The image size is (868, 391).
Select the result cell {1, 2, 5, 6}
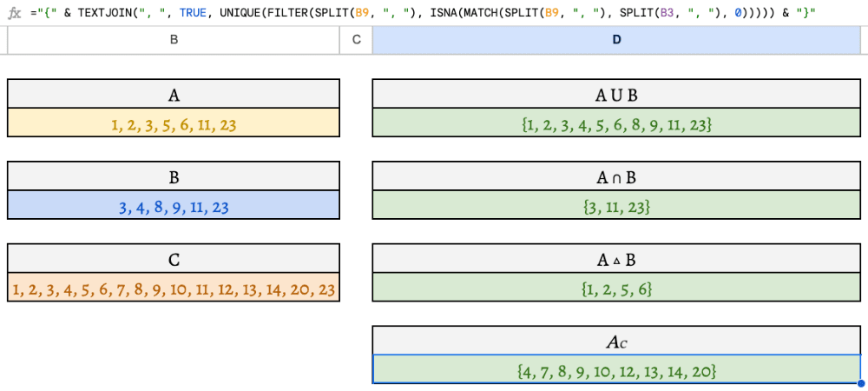tap(616, 288)
